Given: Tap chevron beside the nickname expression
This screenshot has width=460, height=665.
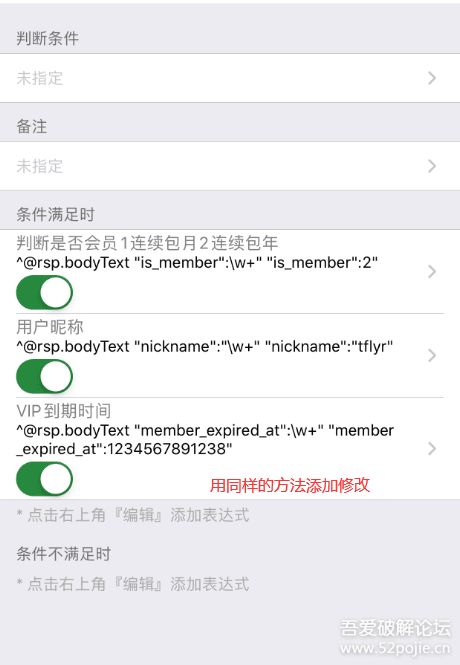Looking at the screenshot, I should point(432,355).
